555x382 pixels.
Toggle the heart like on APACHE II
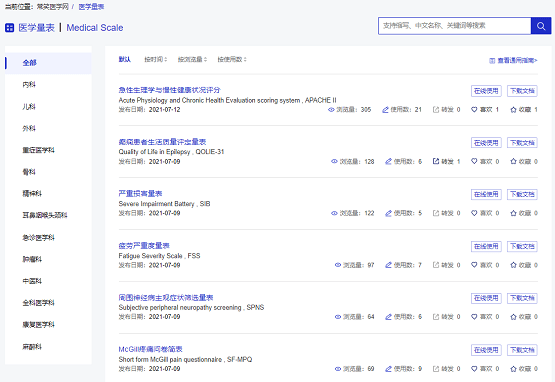(474, 110)
